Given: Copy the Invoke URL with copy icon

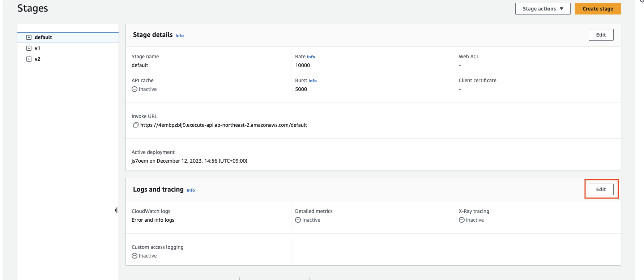Looking at the screenshot, I should pyautogui.click(x=136, y=125).
